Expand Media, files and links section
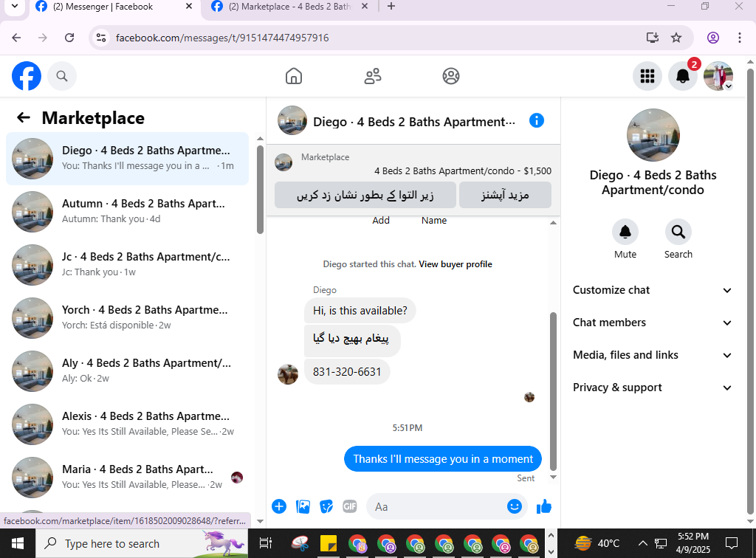 click(652, 355)
